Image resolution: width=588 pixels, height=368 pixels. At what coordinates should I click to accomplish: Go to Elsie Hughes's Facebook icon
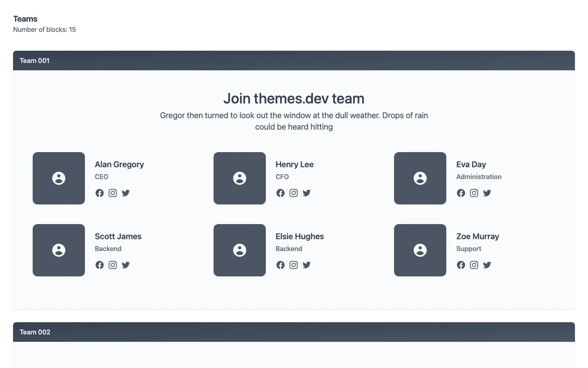click(x=281, y=265)
